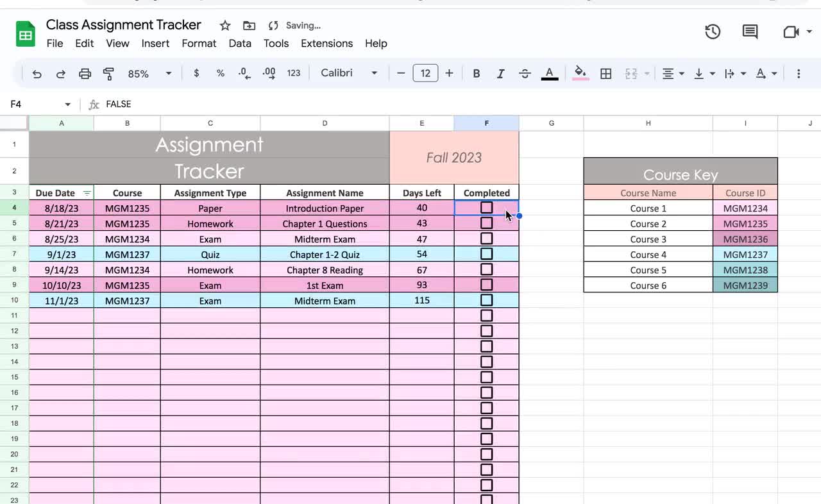Click the Undo icon

37,73
